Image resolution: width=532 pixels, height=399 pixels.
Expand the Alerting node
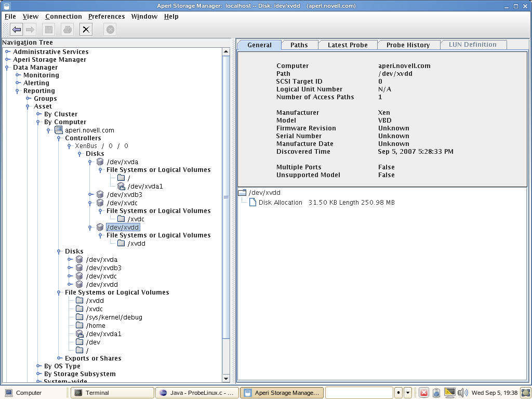pos(18,83)
